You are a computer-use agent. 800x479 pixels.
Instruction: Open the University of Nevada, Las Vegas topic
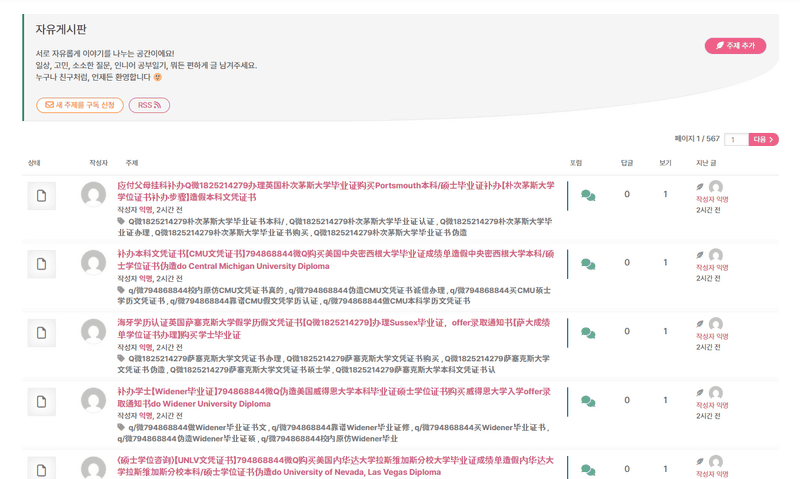[x=336, y=466]
